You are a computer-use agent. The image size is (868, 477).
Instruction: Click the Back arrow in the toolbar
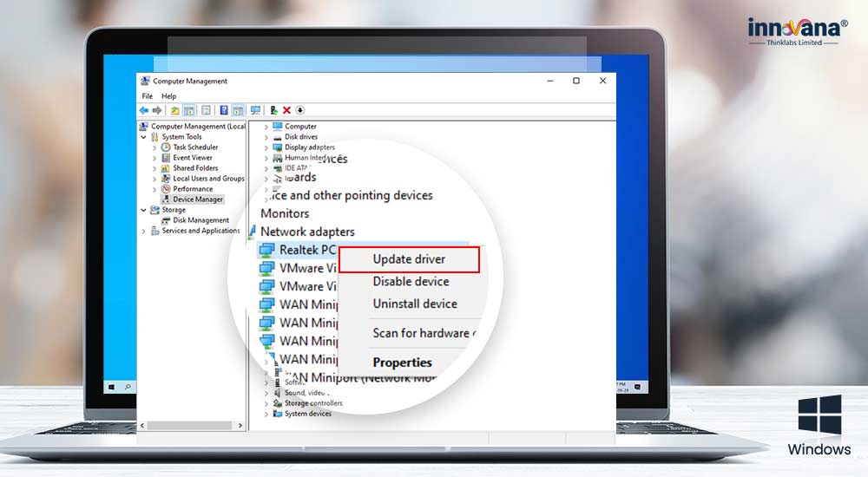(144, 111)
